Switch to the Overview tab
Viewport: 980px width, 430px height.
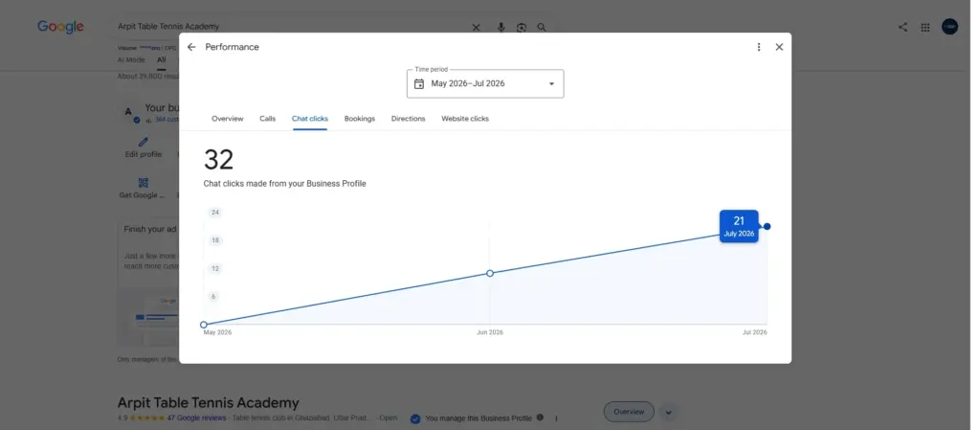pos(228,119)
